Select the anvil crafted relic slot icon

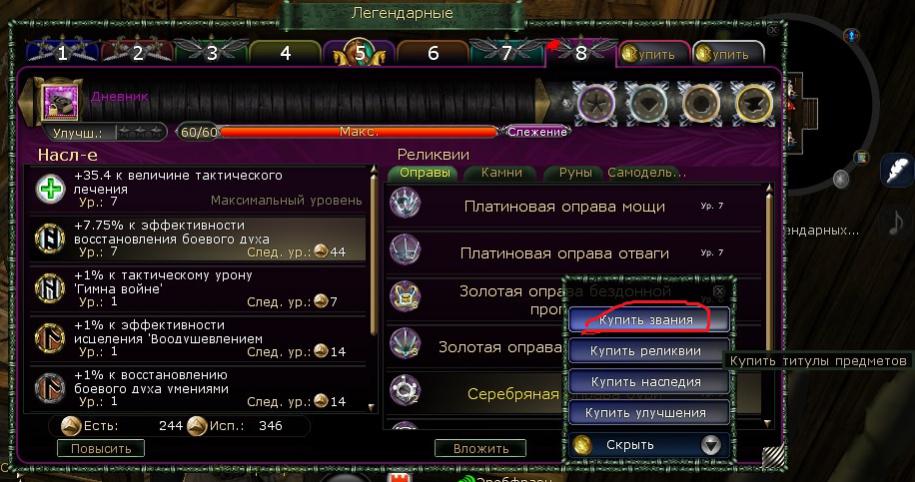click(753, 103)
